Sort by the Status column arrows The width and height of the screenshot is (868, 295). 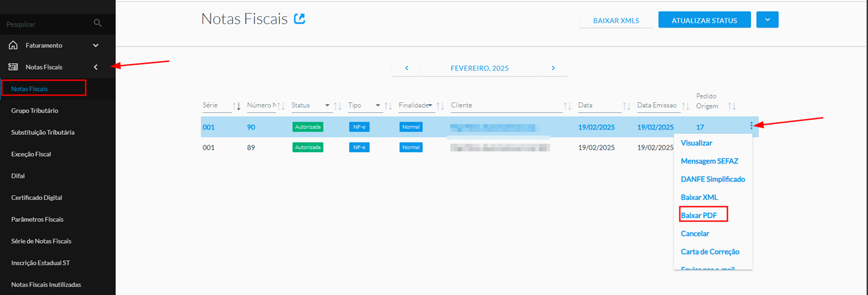coord(338,106)
